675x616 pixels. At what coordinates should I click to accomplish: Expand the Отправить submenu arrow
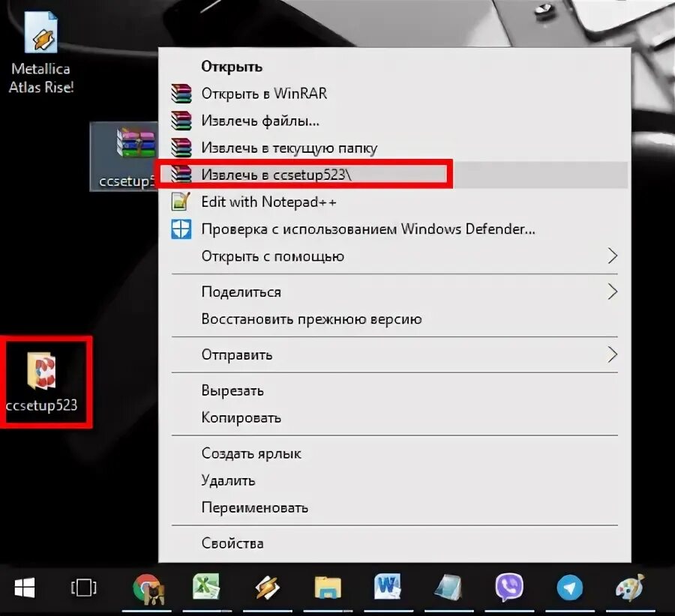coord(613,354)
